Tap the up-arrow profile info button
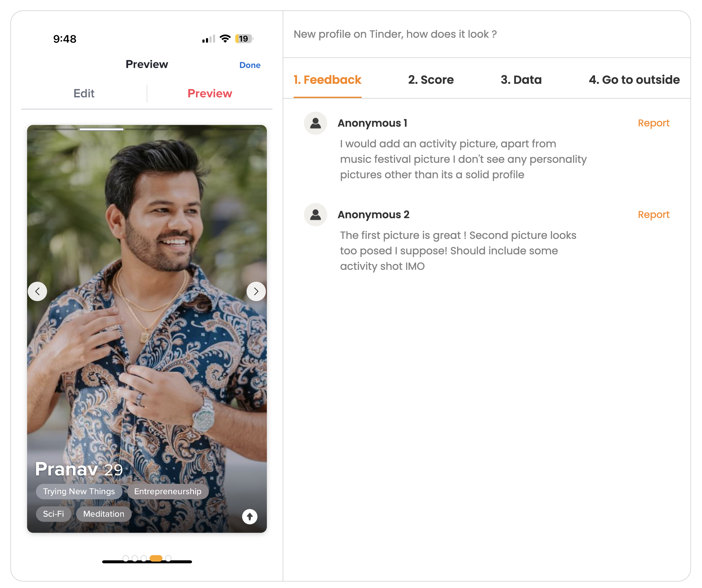Screen dimensions: 702x588 (250, 517)
